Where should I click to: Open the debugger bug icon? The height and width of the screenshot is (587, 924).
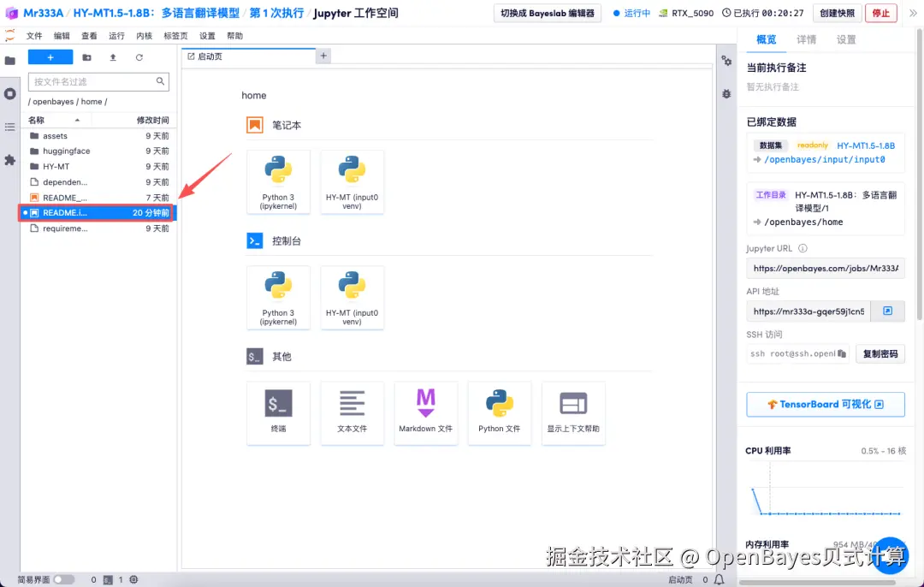tap(726, 94)
